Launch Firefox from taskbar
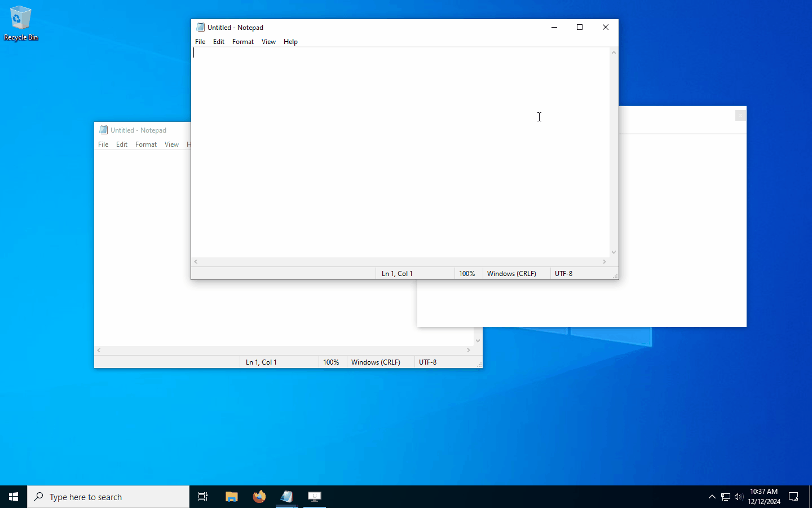This screenshot has width=812, height=508. 259,497
